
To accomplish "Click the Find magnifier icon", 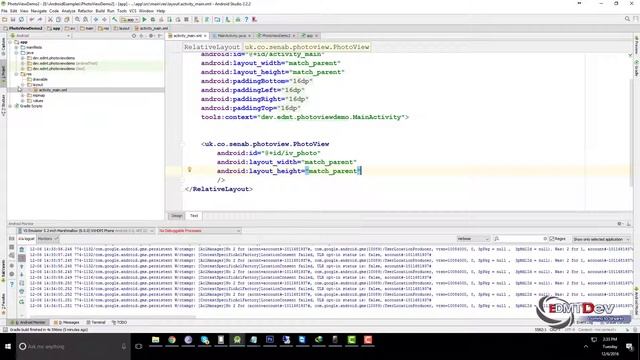I will pyautogui.click(x=77, y=19).
